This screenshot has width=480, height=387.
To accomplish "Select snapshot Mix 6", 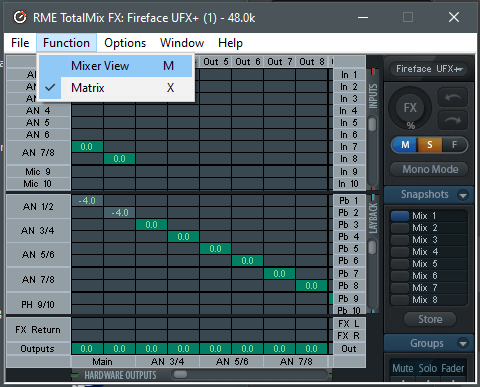I will pyautogui.click(x=429, y=276).
